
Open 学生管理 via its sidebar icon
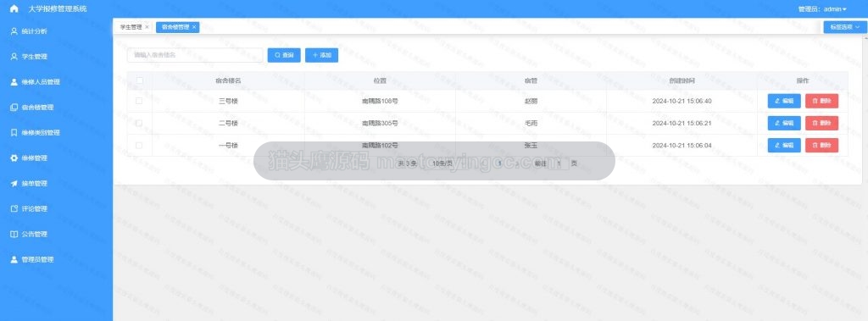[14, 57]
